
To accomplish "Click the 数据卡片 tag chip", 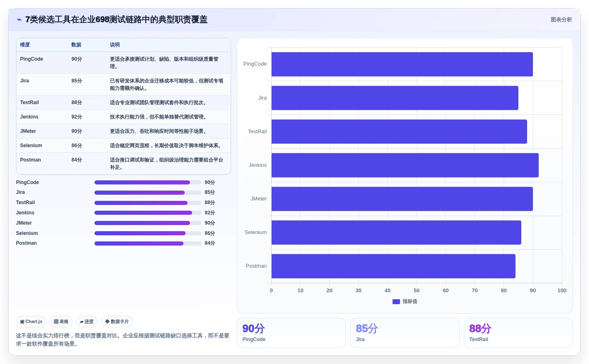I will 117,322.
